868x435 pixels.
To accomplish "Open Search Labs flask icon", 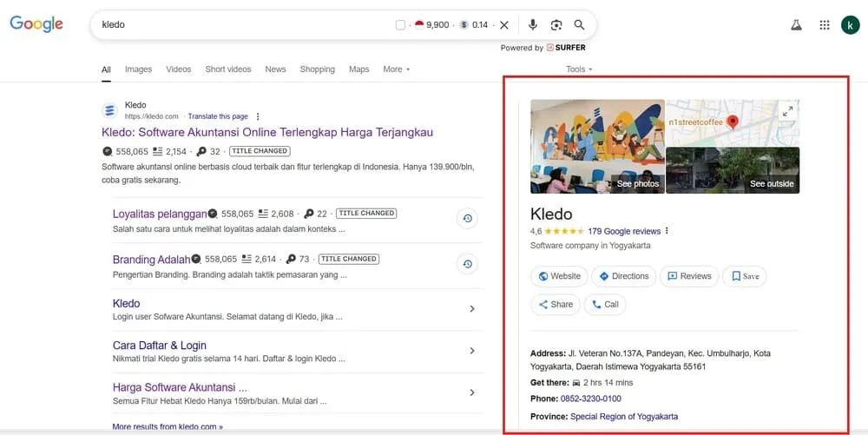I will click(796, 25).
